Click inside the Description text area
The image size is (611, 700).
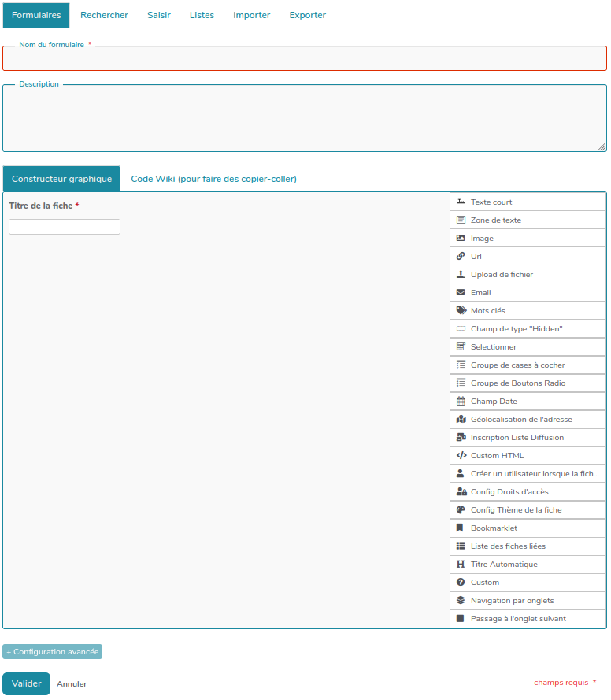click(x=305, y=118)
